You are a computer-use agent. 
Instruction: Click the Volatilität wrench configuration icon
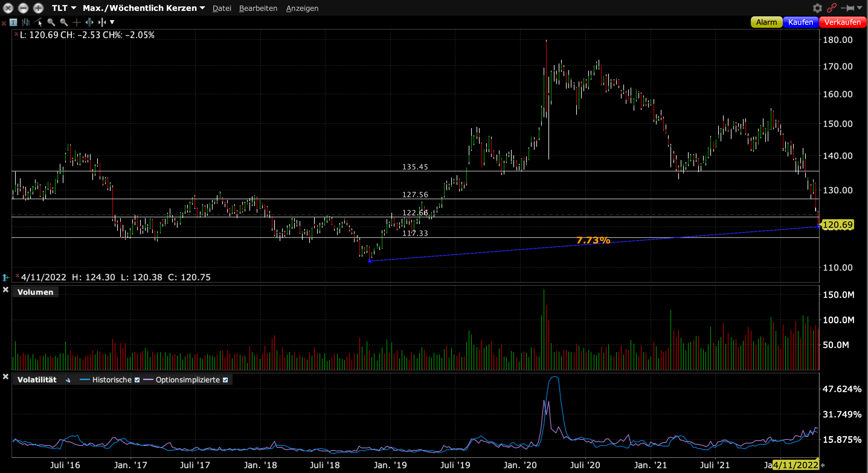(68, 380)
